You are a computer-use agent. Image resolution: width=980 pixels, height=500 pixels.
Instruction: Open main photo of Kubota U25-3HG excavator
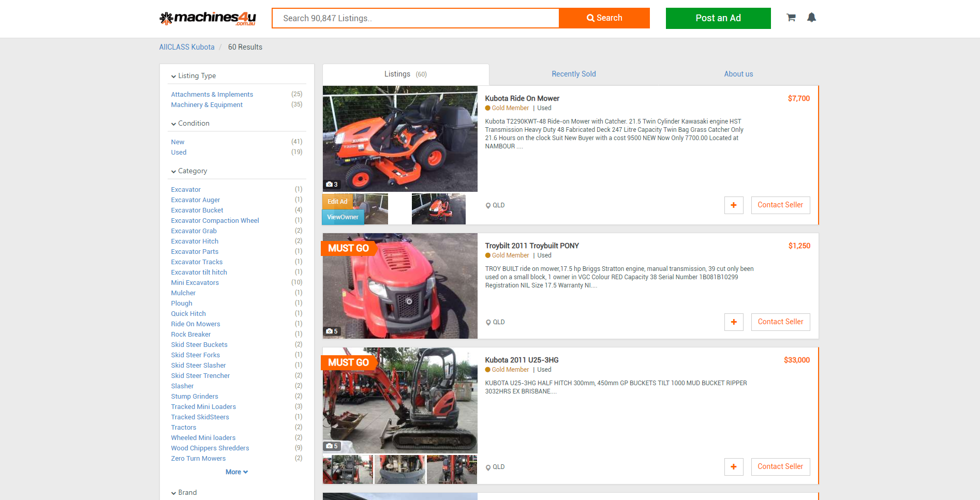pos(400,401)
